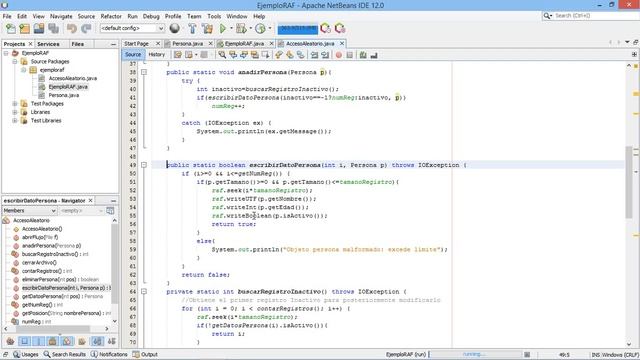The image size is (640, 360).
Task: Expand the Libraries node
Action: [x=15, y=112]
